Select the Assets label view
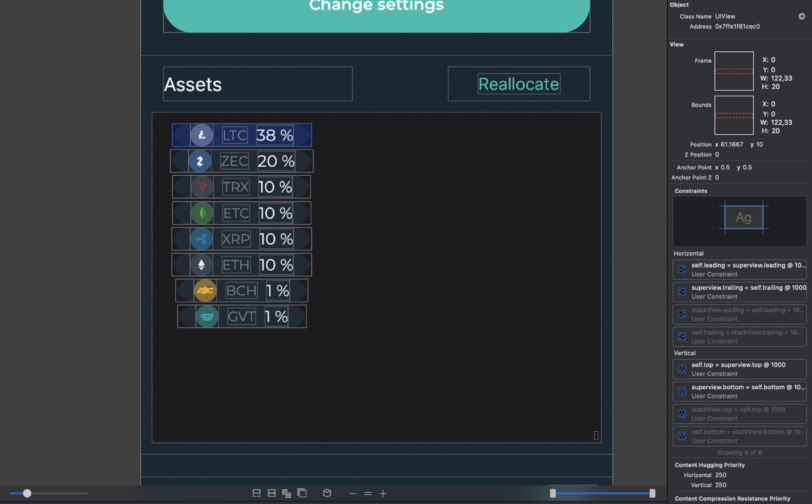Image resolution: width=812 pixels, height=504 pixels. pos(258,84)
